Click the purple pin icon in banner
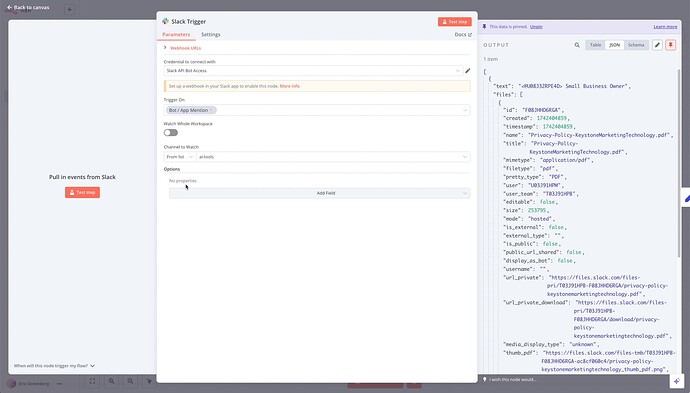 pos(484,26)
